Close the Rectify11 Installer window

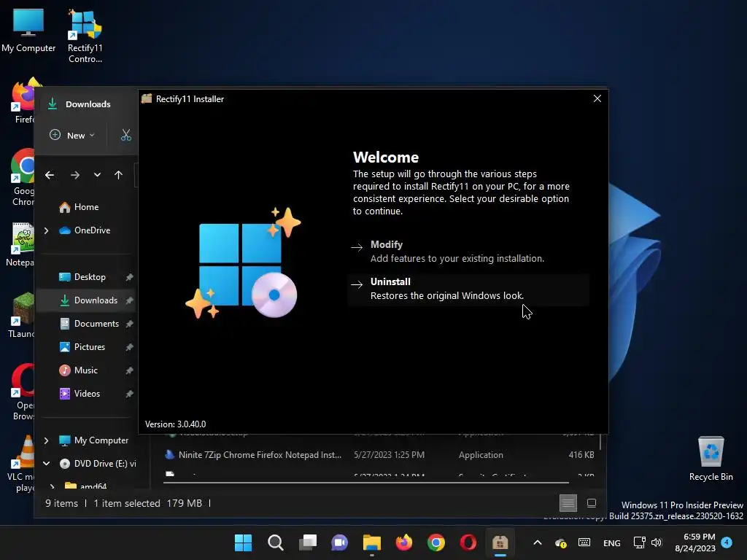click(597, 98)
